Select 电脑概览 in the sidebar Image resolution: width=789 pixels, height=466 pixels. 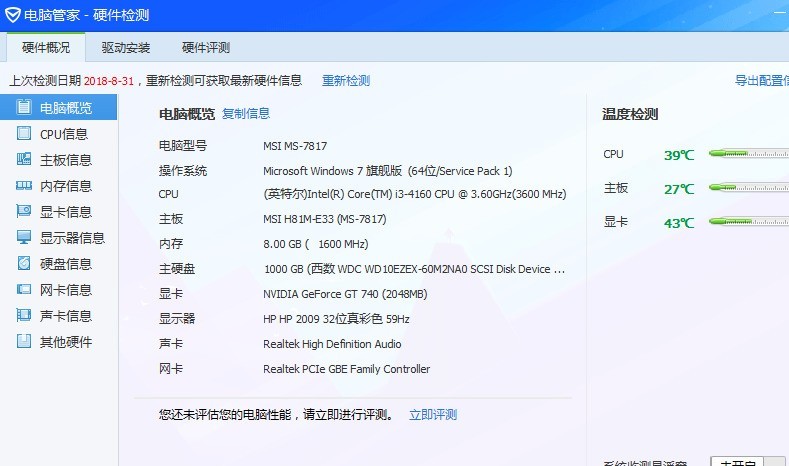65,108
